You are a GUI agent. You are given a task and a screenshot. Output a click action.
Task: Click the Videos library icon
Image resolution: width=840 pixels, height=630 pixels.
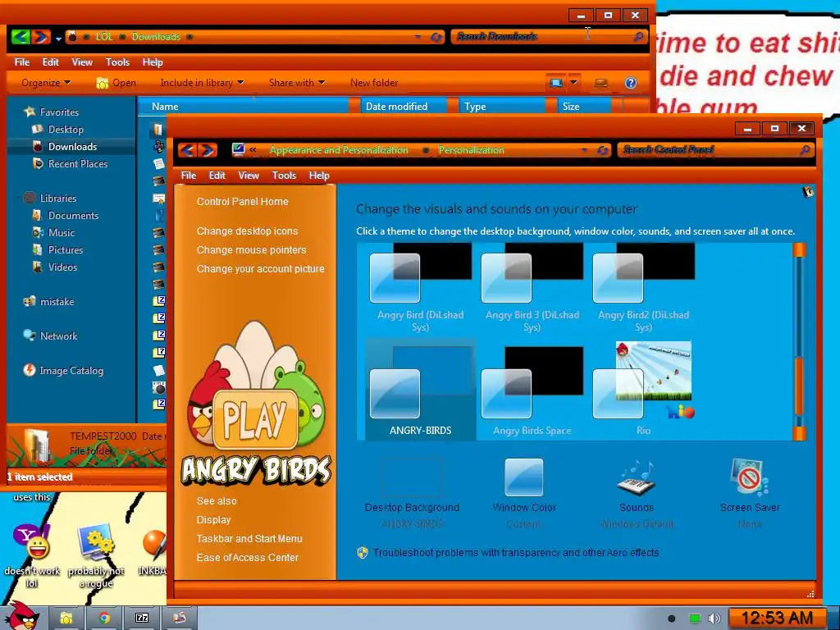(x=37, y=267)
